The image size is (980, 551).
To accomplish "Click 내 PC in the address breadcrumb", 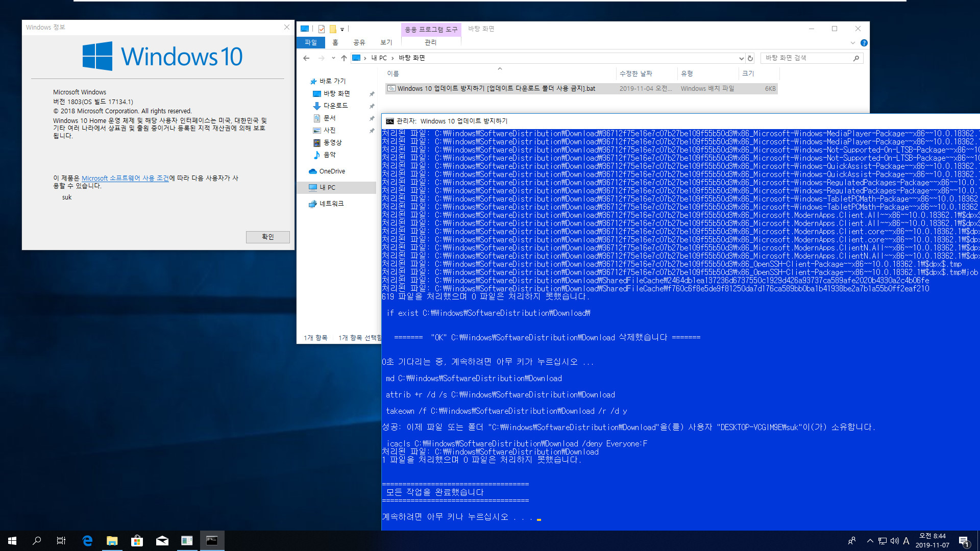I will tap(379, 58).
